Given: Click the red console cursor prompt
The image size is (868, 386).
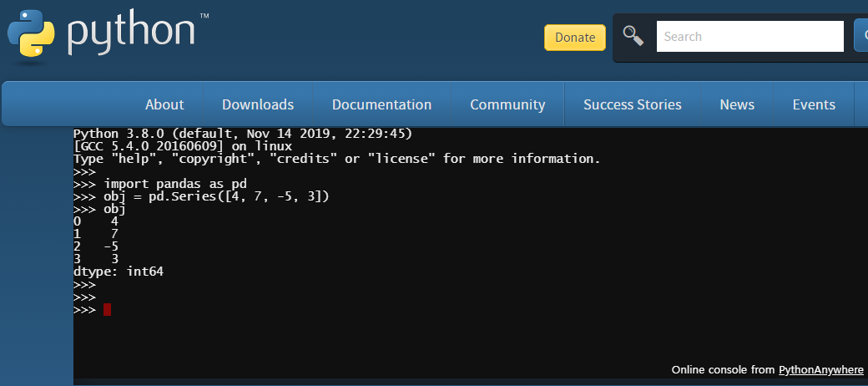Looking at the screenshot, I should (107, 310).
